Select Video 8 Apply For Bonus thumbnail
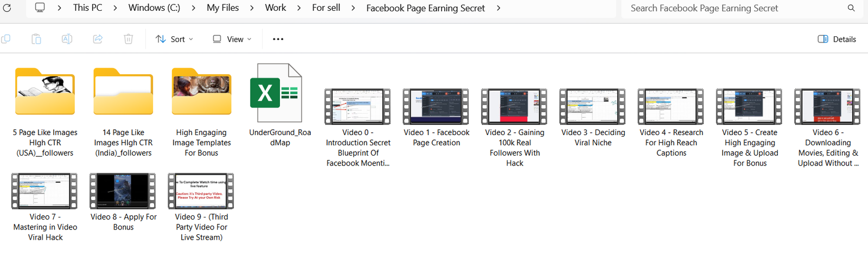Viewport: 868px width, 263px height. (x=123, y=191)
